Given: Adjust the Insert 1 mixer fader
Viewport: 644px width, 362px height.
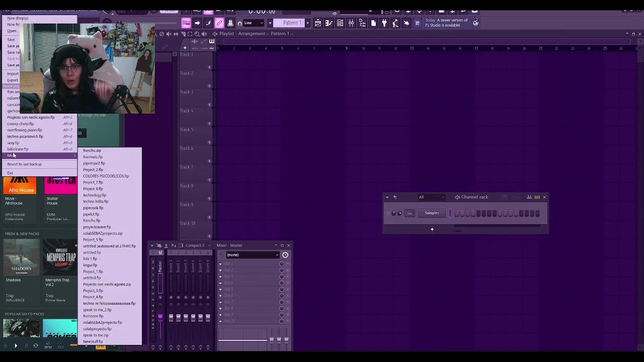Looking at the screenshot, I should (x=171, y=318).
